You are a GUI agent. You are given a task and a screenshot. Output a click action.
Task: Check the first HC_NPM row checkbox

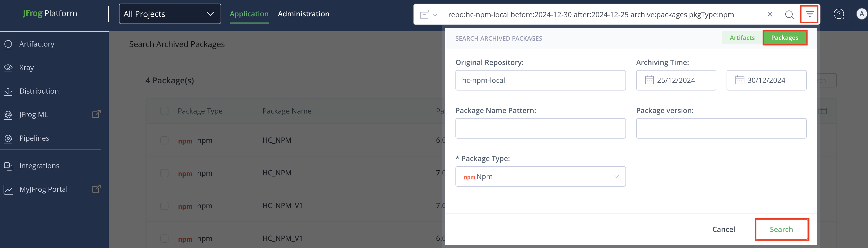coord(164,140)
